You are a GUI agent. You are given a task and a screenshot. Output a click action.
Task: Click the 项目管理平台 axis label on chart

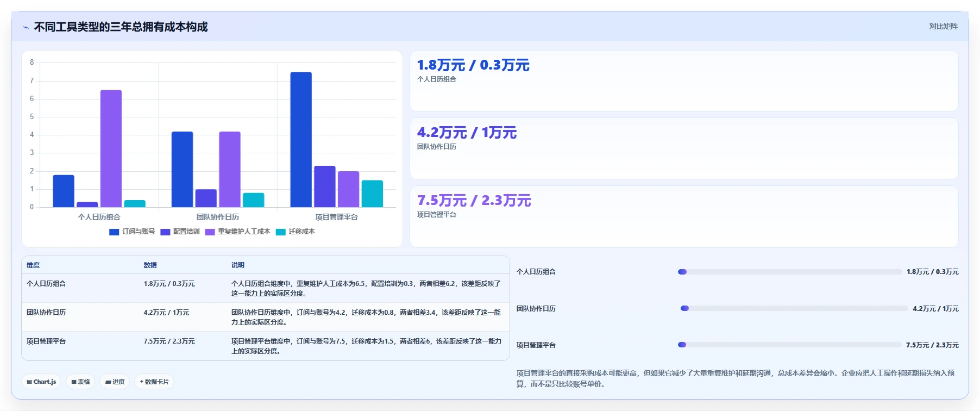(x=337, y=217)
